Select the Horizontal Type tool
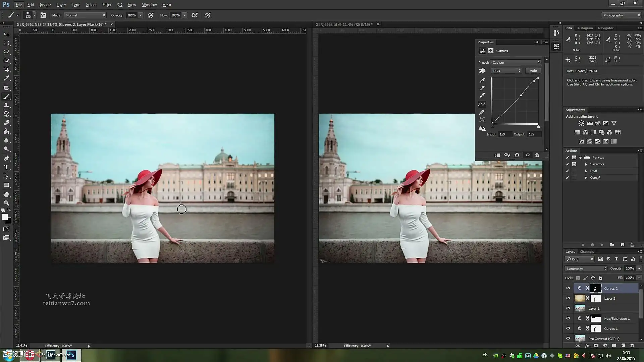This screenshot has height=362, width=644. pos(6,167)
